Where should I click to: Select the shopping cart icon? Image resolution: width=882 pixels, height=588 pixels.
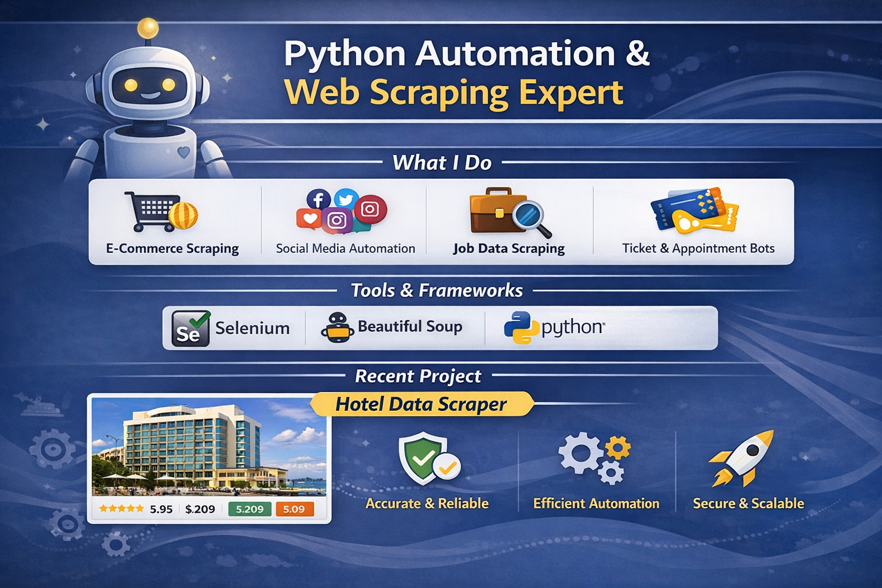coord(153,211)
